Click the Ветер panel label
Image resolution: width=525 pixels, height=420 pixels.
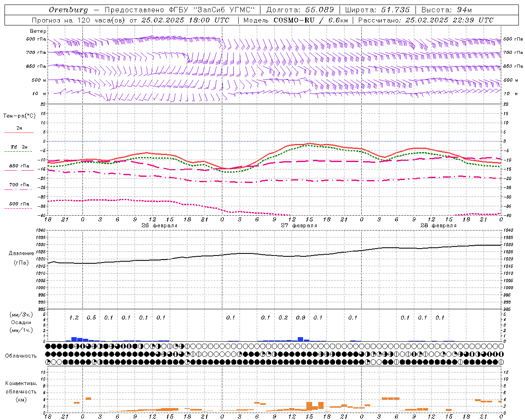pos(38,31)
